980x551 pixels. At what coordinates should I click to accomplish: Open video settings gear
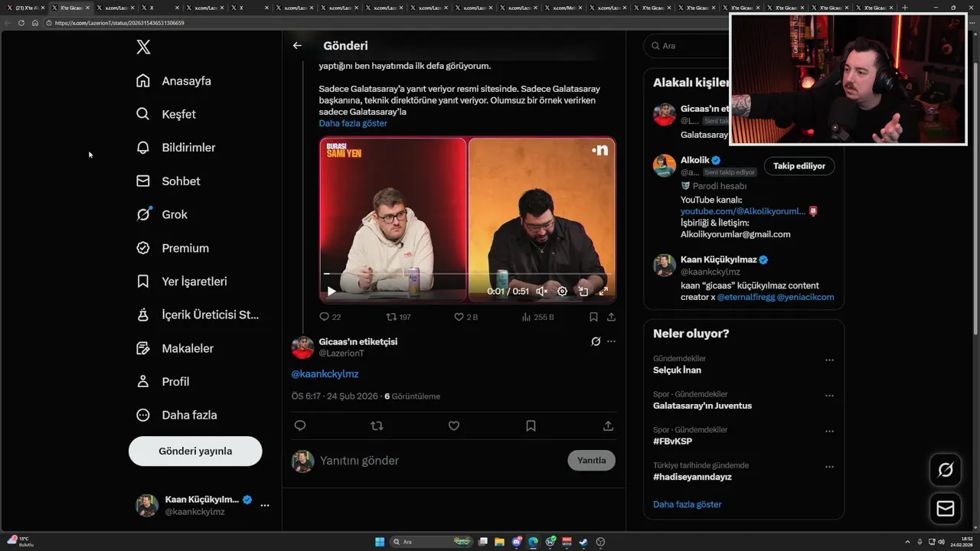[562, 291]
